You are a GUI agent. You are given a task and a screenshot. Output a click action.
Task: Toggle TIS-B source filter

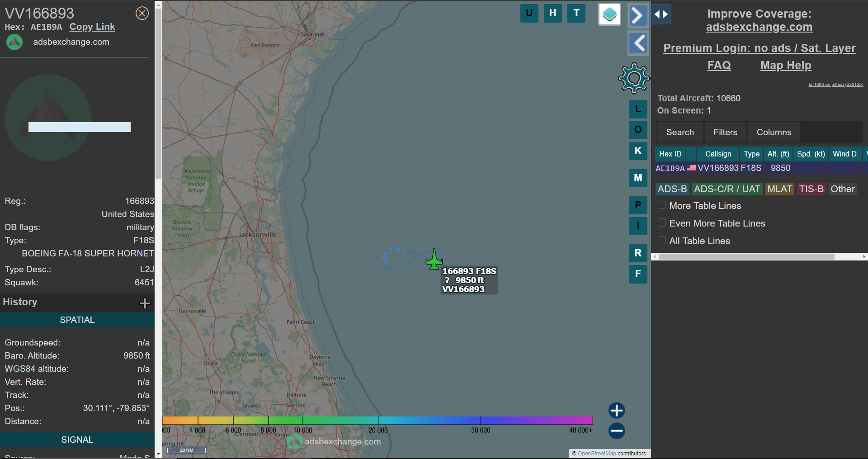811,189
